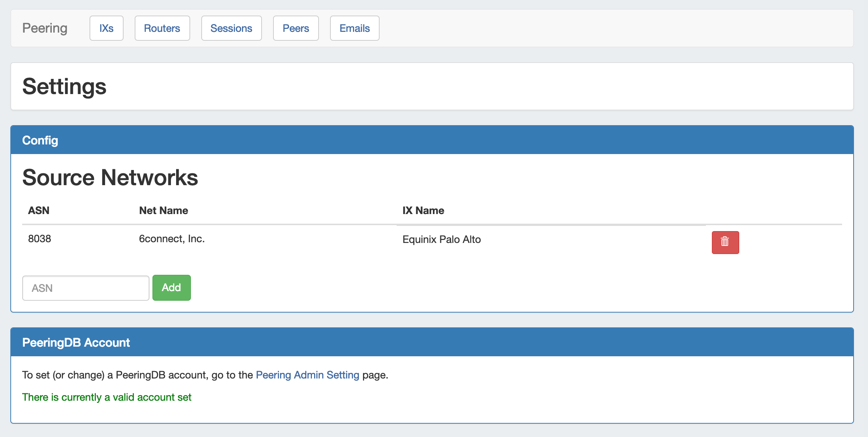The image size is (868, 437).
Task: Click the Source Networks heading
Action: click(x=110, y=177)
